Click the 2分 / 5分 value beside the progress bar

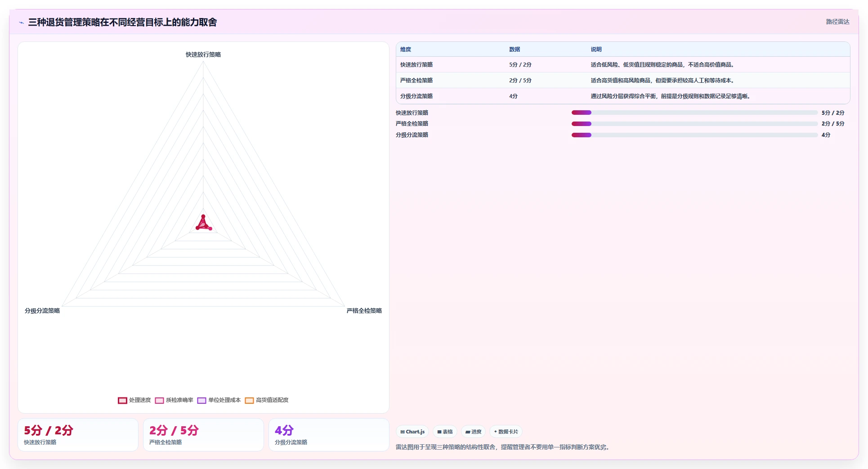click(833, 124)
